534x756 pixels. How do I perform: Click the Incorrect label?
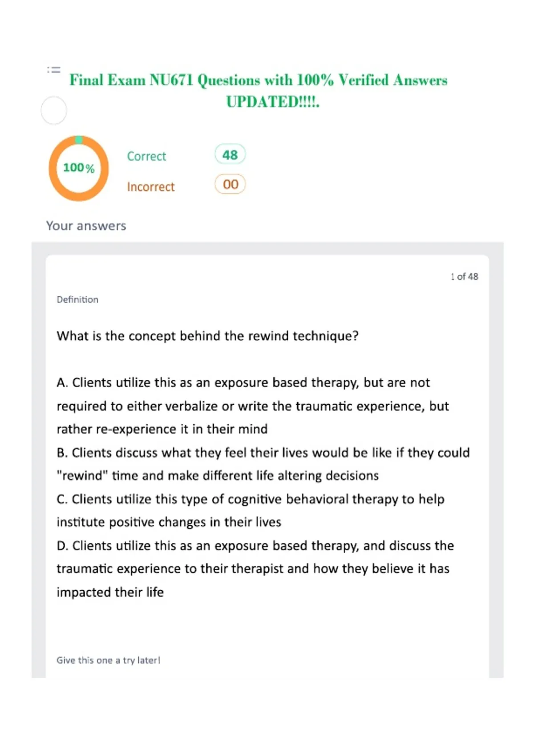tap(151, 187)
